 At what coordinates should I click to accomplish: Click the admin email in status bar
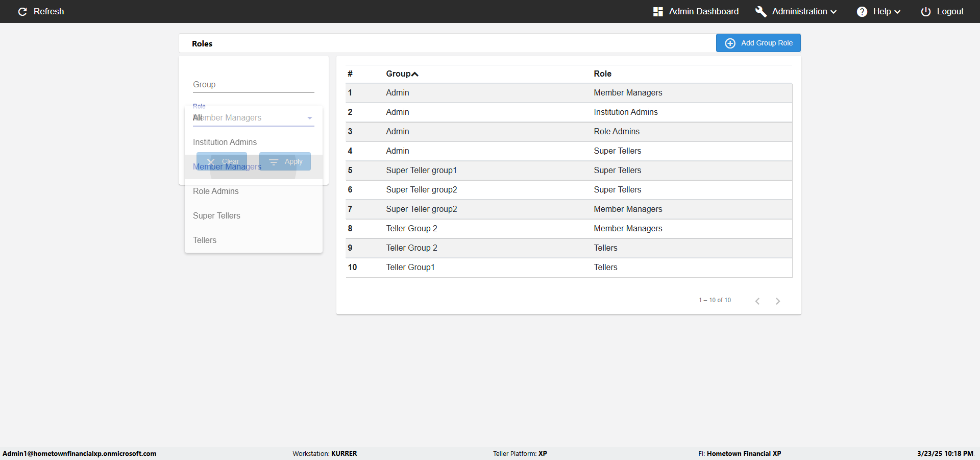click(x=80, y=453)
